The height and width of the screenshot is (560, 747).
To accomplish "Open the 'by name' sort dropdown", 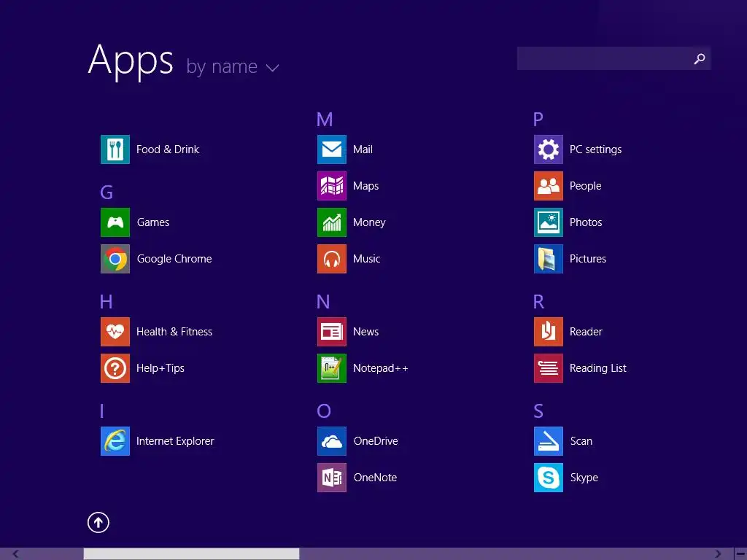I will tap(233, 66).
